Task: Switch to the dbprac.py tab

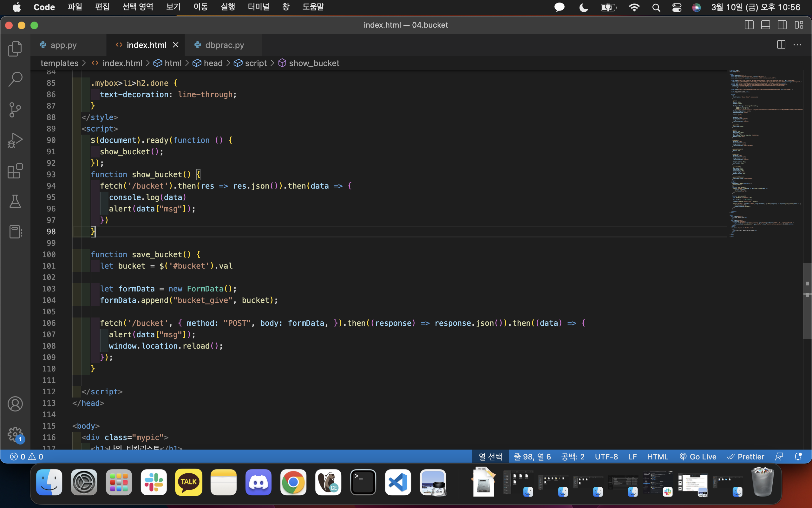Action: coord(224,45)
